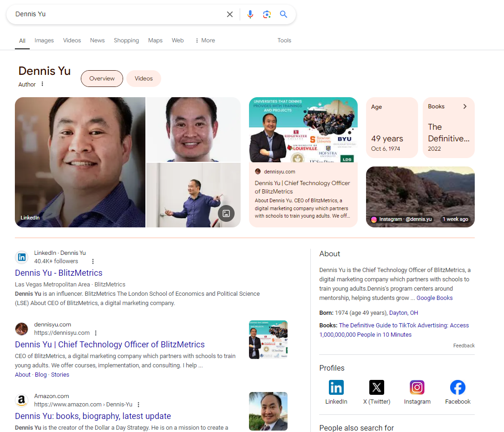Click inside the search input field
This screenshot has height=432, width=504.
(x=116, y=14)
